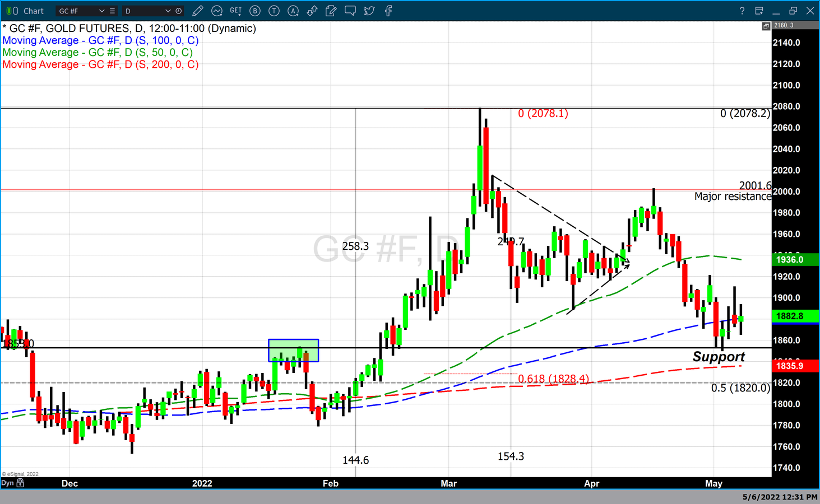The height and width of the screenshot is (504, 820).
Task: Click the GET data toolbar button
Action: (x=236, y=11)
